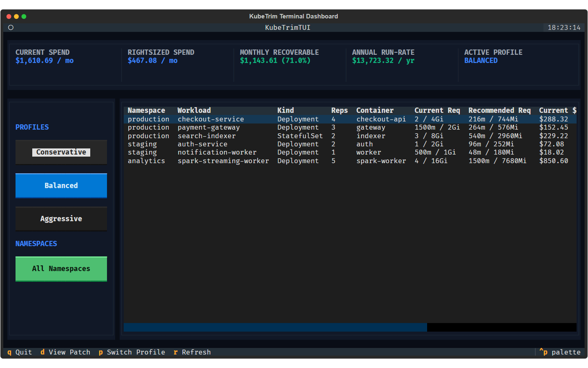Click the $72.08 cost cell
The height and width of the screenshot is (368, 588).
click(x=552, y=144)
